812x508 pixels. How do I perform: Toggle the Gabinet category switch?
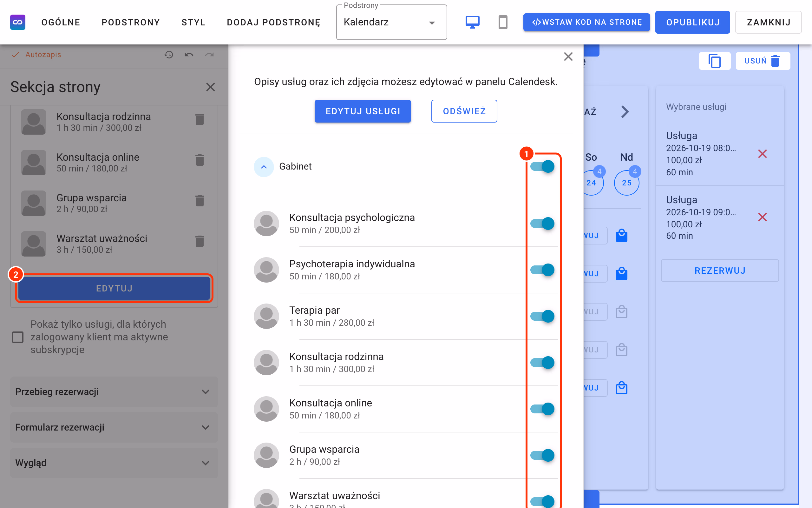point(542,166)
